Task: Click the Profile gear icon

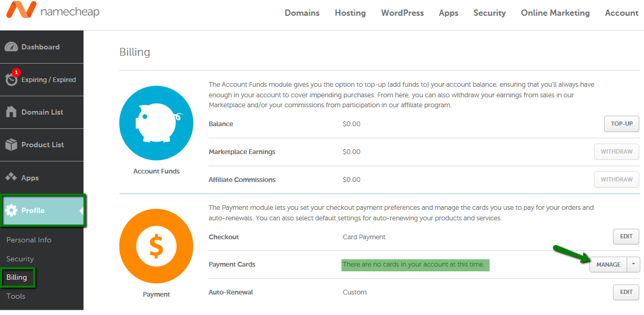Action: coord(11,210)
